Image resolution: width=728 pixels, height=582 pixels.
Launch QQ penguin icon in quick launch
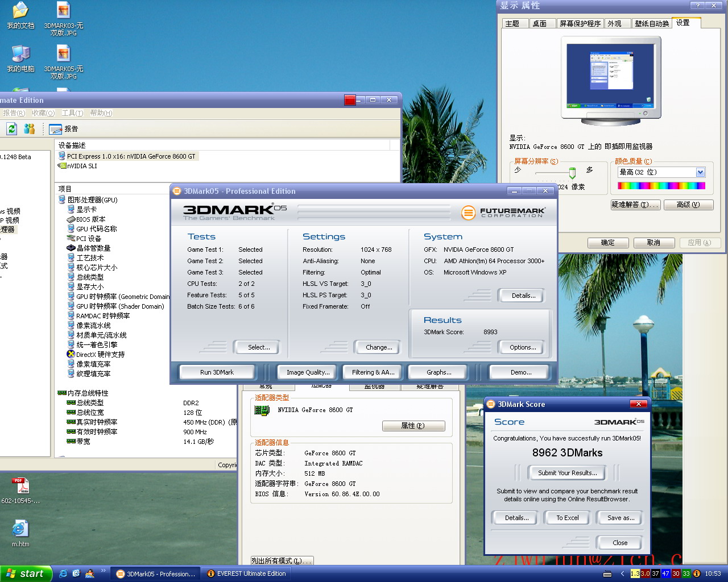click(x=89, y=573)
